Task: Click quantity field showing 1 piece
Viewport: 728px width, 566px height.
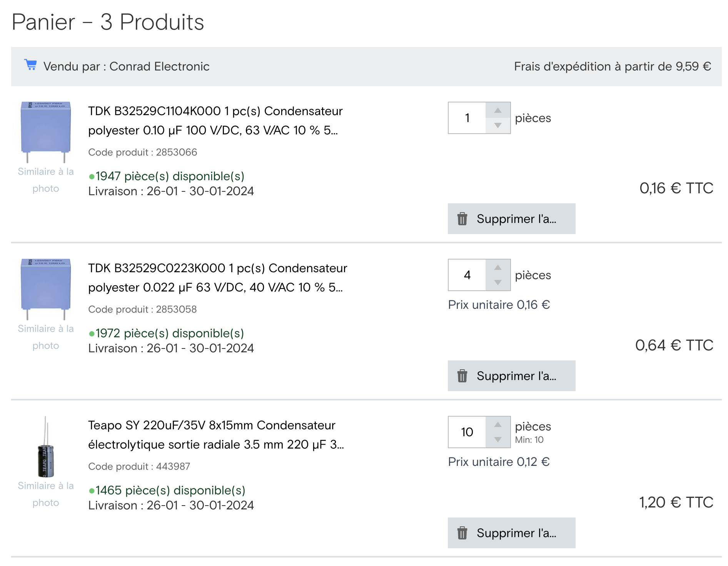Action: coord(467,118)
